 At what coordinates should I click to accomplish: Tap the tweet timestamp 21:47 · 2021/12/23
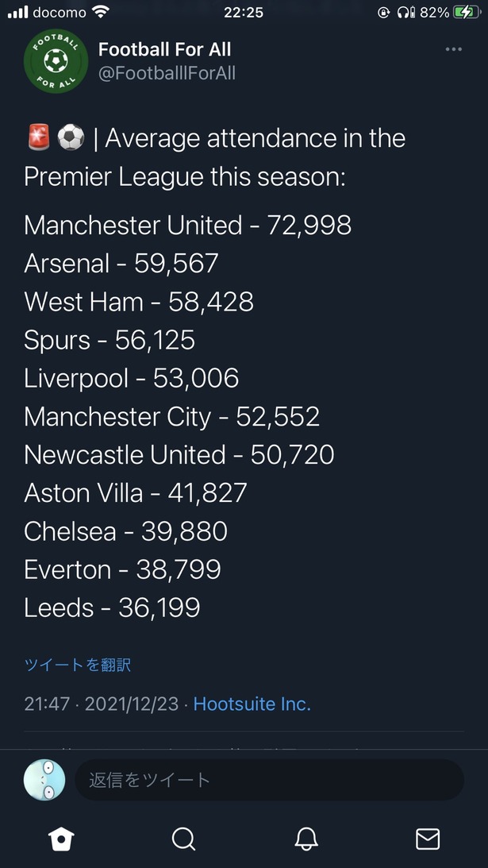[x=102, y=704]
